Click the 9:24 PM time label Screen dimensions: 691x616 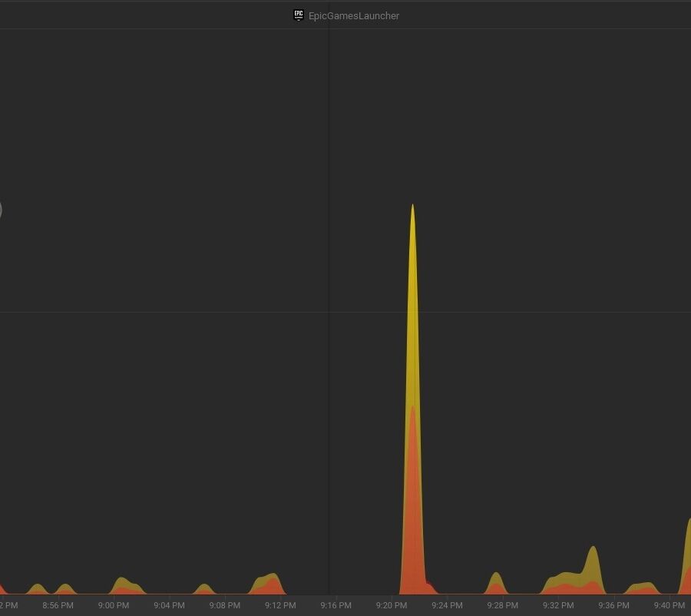(447, 605)
